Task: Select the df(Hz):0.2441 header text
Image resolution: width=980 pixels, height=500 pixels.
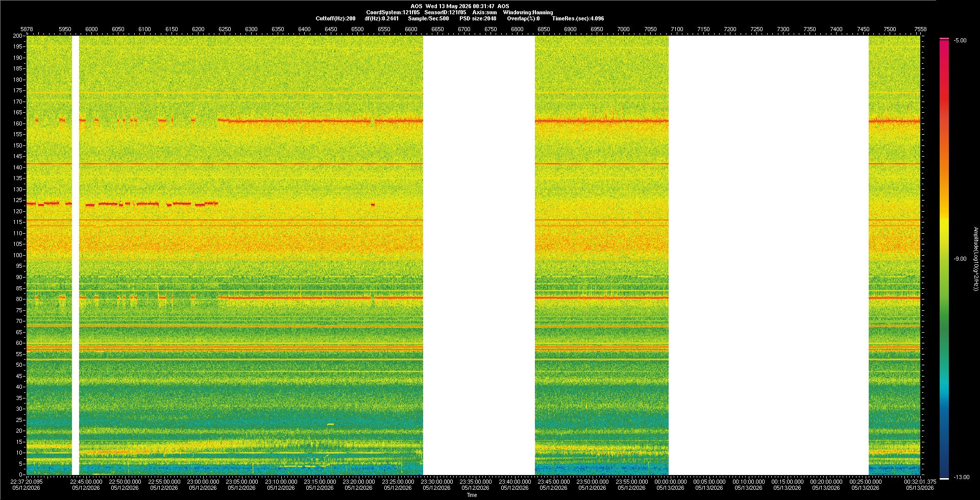Action: pos(382,18)
